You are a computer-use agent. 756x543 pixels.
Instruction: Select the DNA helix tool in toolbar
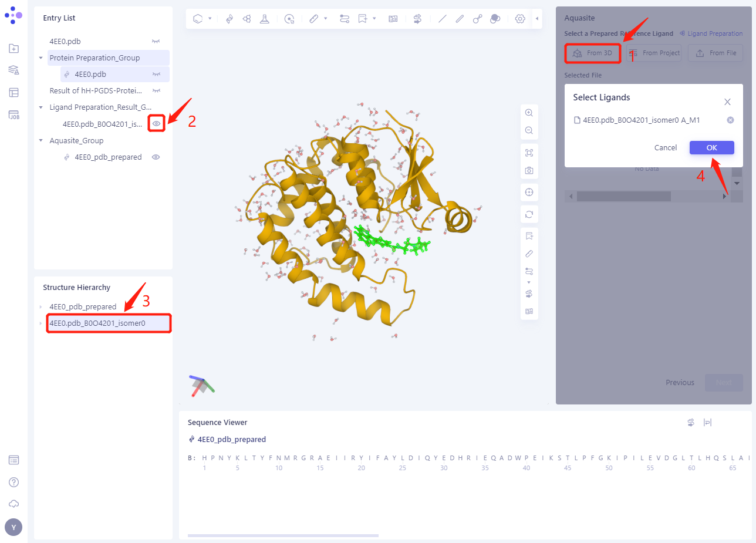(229, 18)
